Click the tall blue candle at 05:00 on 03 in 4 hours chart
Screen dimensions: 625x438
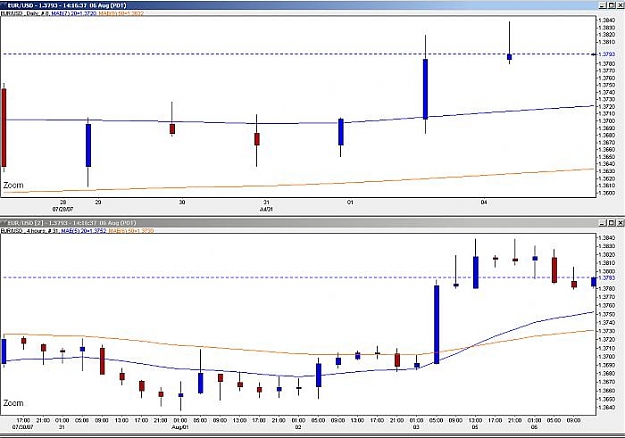(436, 324)
